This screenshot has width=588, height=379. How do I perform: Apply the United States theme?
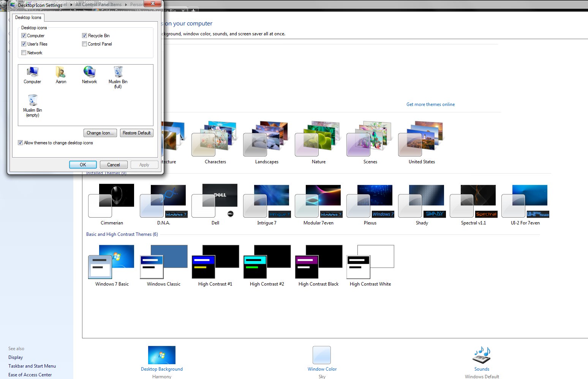(422, 142)
